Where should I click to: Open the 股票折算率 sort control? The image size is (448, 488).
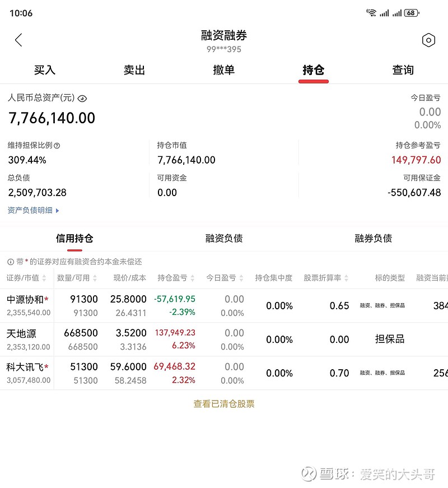click(x=325, y=277)
